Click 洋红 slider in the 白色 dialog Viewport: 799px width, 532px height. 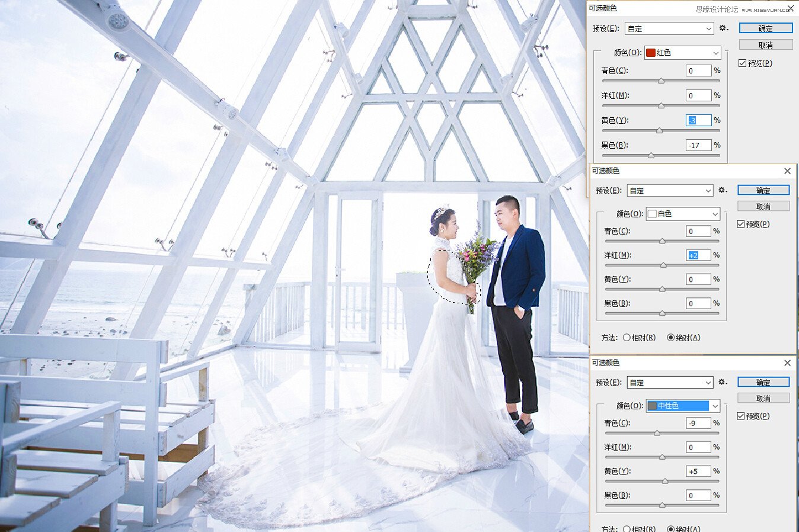tap(662, 265)
